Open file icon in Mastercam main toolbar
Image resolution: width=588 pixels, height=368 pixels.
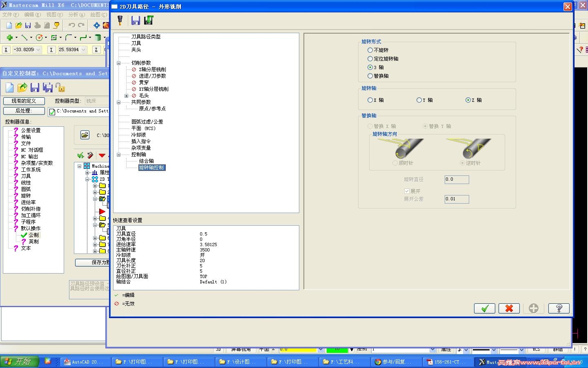coord(18,25)
